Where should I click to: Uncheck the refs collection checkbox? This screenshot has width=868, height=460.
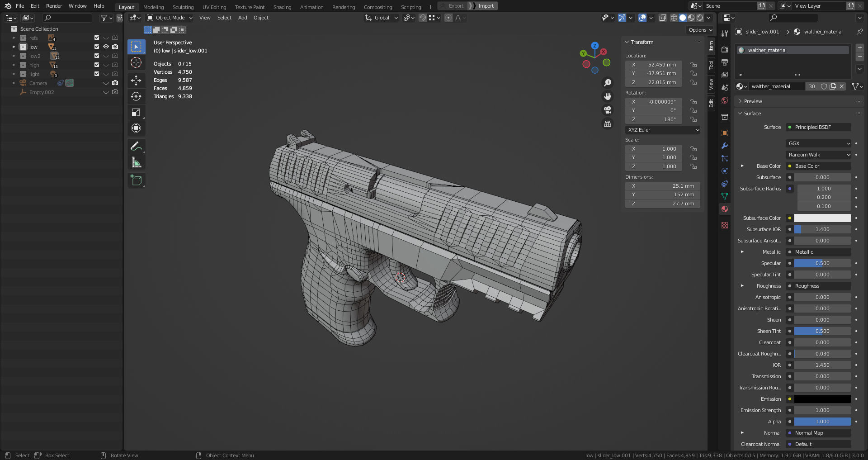point(97,38)
